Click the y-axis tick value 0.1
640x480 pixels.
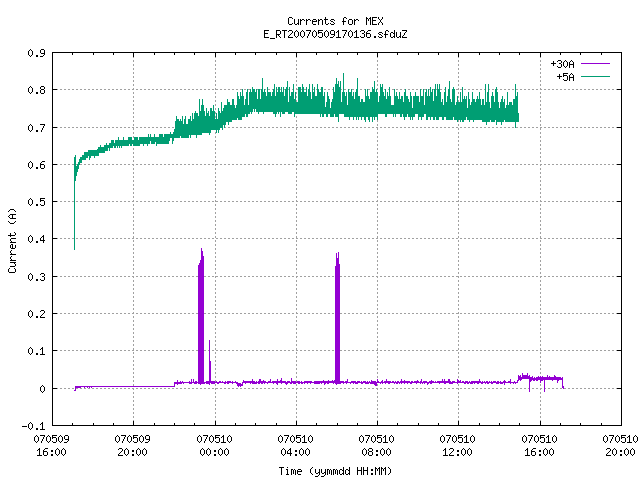tap(36, 351)
